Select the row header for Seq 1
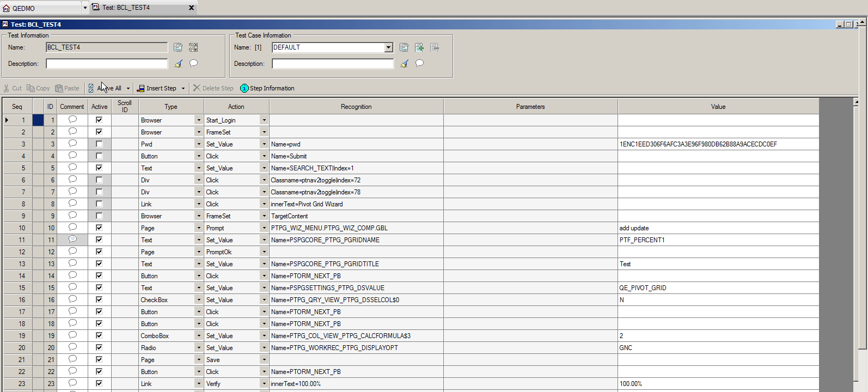Screen dimensions: 868x392 (x=17, y=120)
